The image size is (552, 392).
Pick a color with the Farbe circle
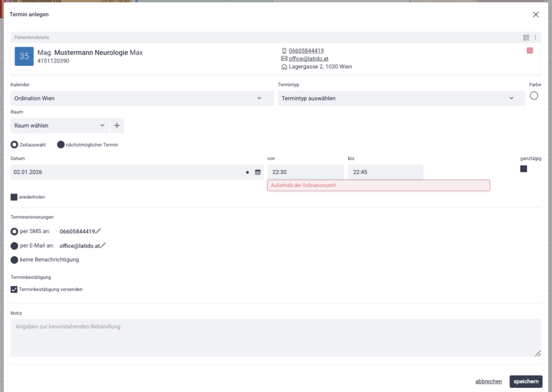pos(534,95)
